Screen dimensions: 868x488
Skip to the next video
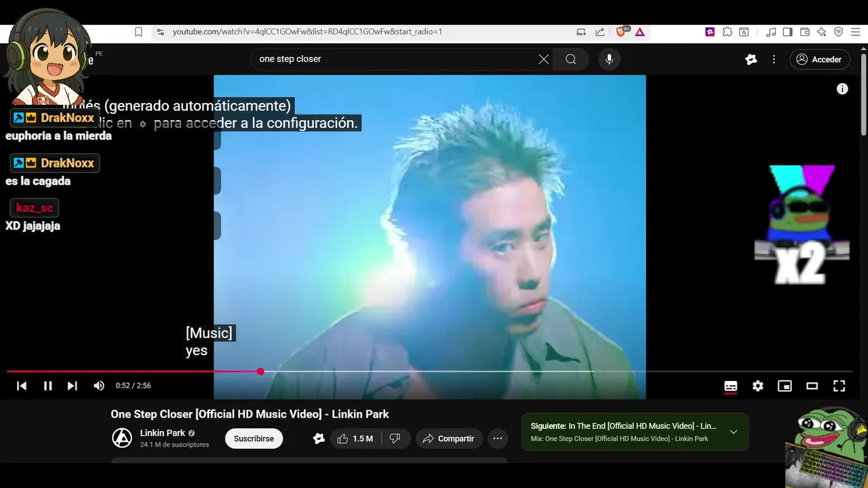(x=72, y=386)
